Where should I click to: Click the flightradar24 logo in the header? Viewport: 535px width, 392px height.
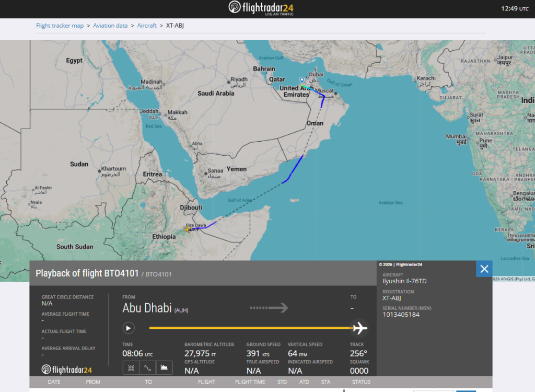pos(261,8)
